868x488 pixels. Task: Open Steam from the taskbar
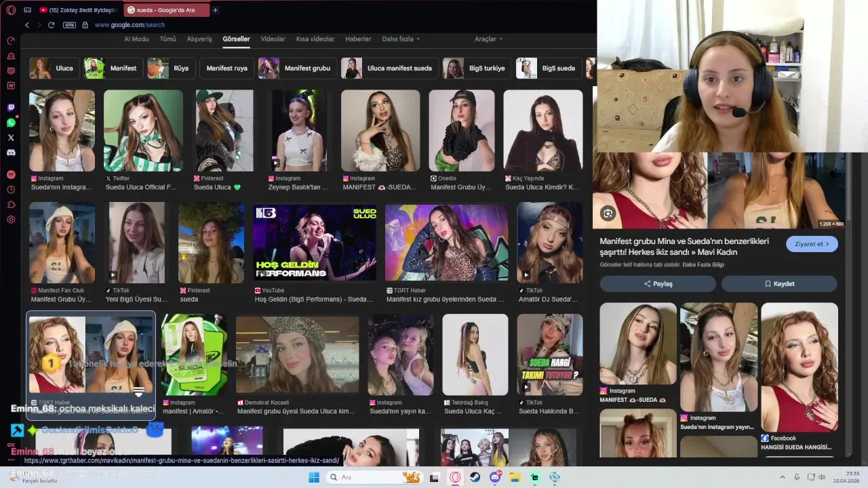[x=475, y=477]
